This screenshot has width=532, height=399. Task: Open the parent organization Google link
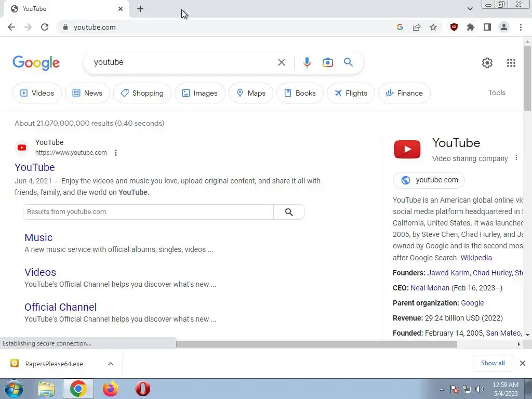click(472, 303)
